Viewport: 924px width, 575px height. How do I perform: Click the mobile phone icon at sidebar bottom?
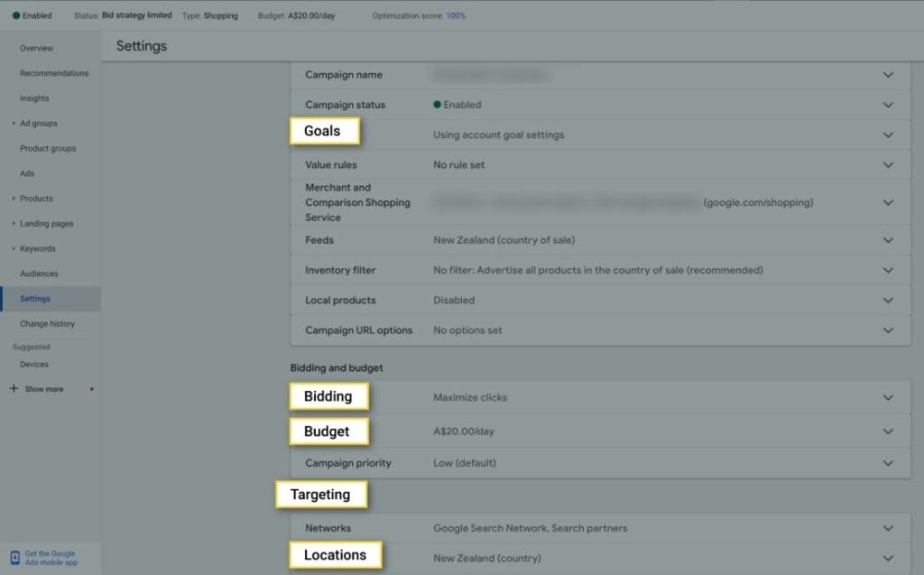pos(14,558)
